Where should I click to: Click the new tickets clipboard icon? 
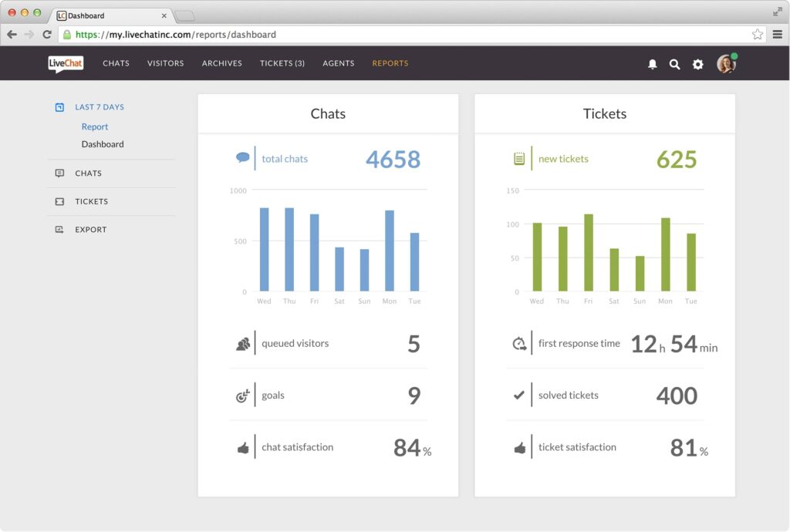(520, 157)
